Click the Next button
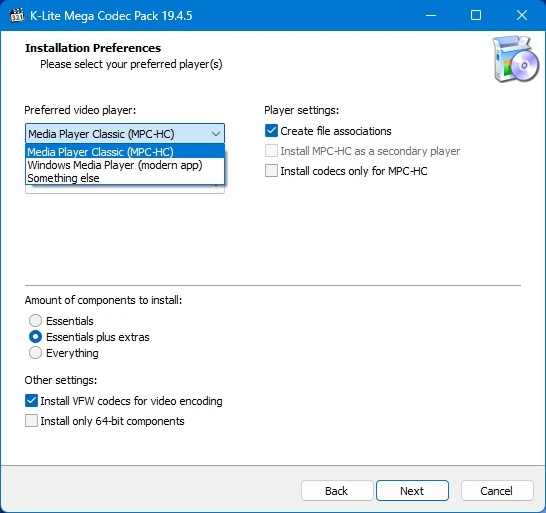The height and width of the screenshot is (513, 546). pyautogui.click(x=412, y=491)
